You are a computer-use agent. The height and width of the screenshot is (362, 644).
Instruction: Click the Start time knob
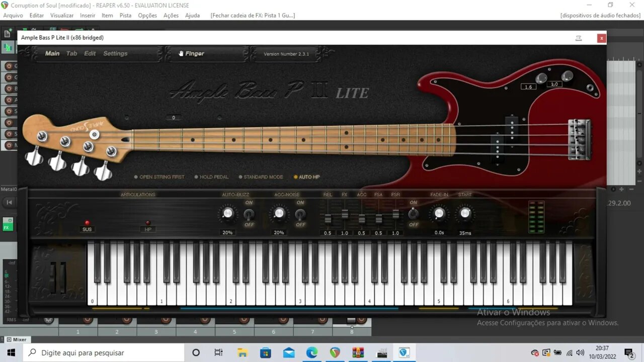point(465,214)
